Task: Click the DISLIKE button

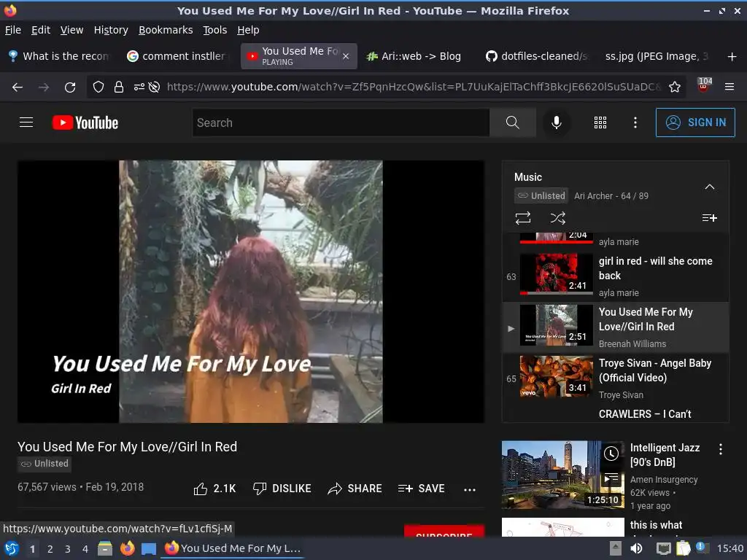Action: click(x=282, y=489)
